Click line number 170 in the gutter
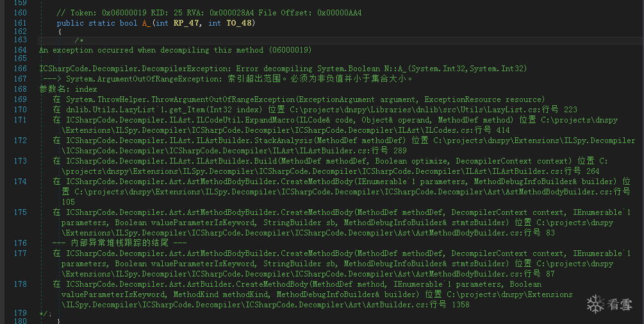Viewport: 644px width, 324px height. [x=20, y=109]
